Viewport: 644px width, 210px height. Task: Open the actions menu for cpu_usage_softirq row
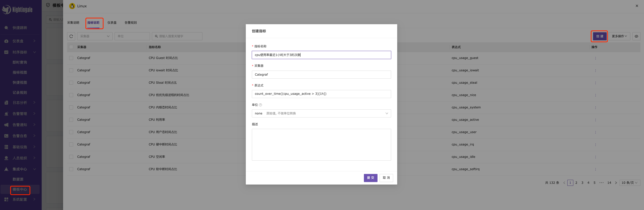(x=596, y=169)
